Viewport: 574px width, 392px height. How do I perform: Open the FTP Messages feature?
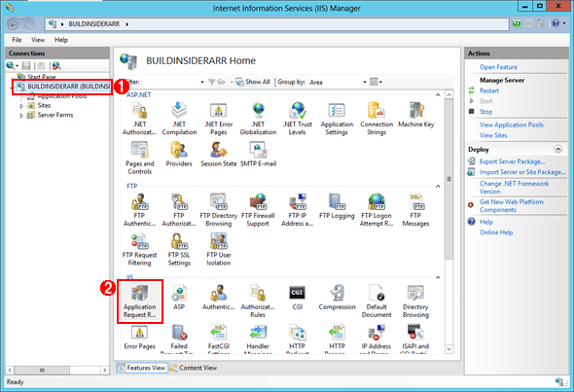point(415,210)
